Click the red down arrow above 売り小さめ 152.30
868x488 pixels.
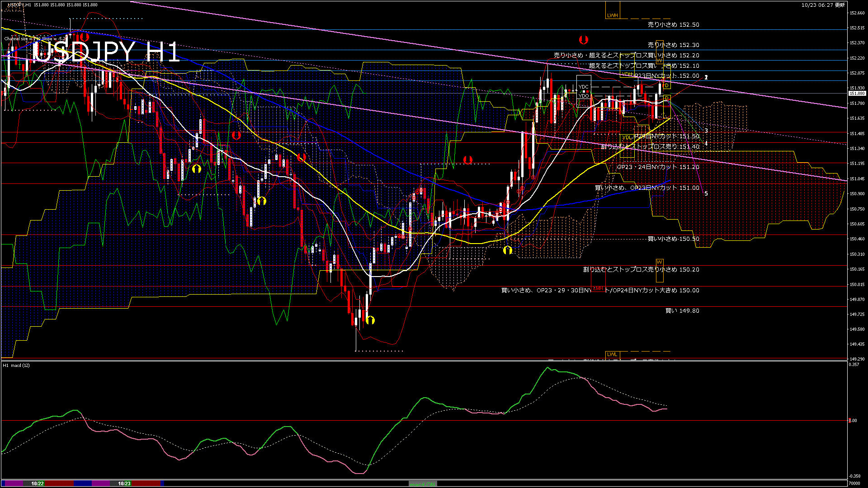coord(584,40)
